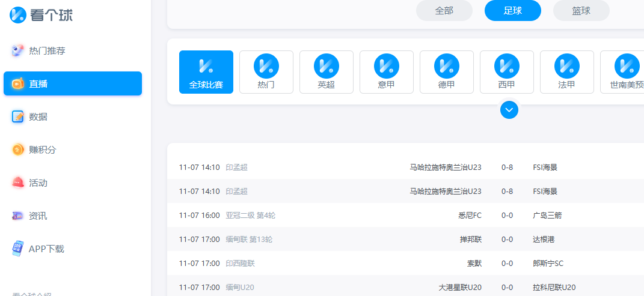Switch to the 足球 filter
The width and height of the screenshot is (644, 296).
[x=512, y=11]
